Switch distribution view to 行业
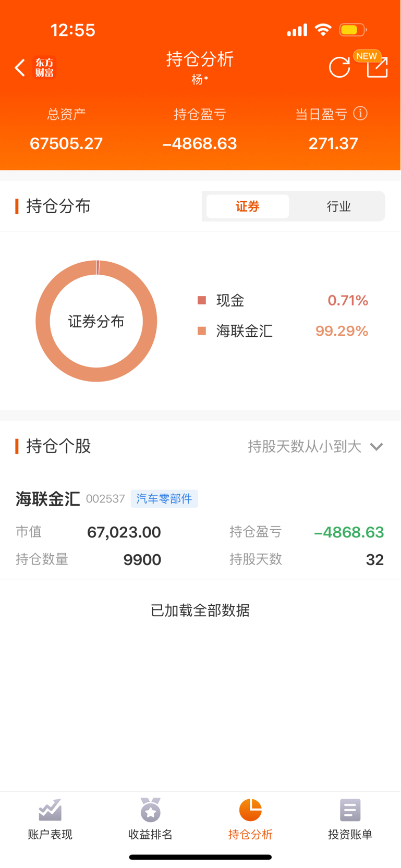This screenshot has height=868, width=401. (338, 206)
